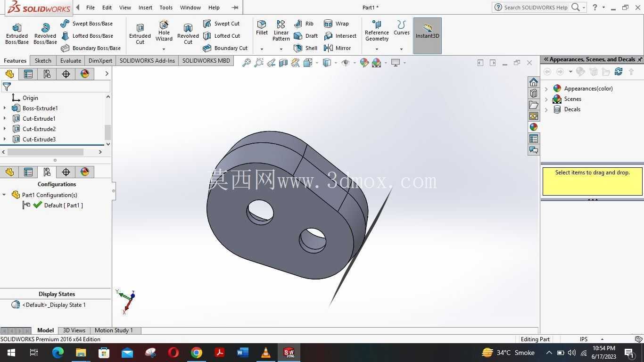Open the Design Library task pane icon
This screenshot has width=644, height=362.
533,93
